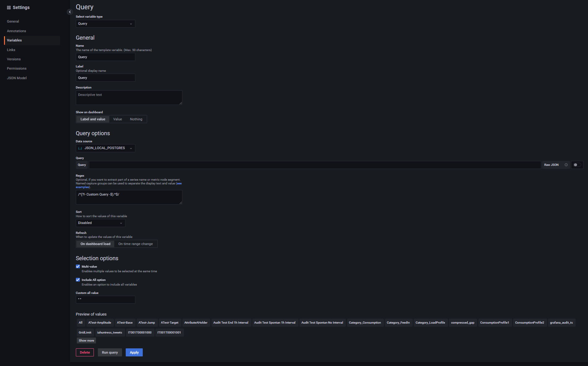
Task: Click the info icon next to Raw JSON
Action: click(566, 165)
